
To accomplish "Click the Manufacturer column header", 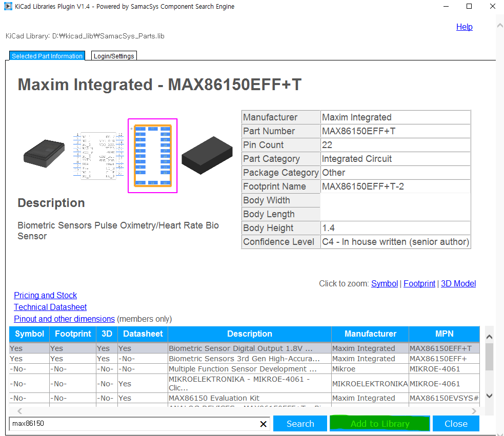I will pos(370,334).
